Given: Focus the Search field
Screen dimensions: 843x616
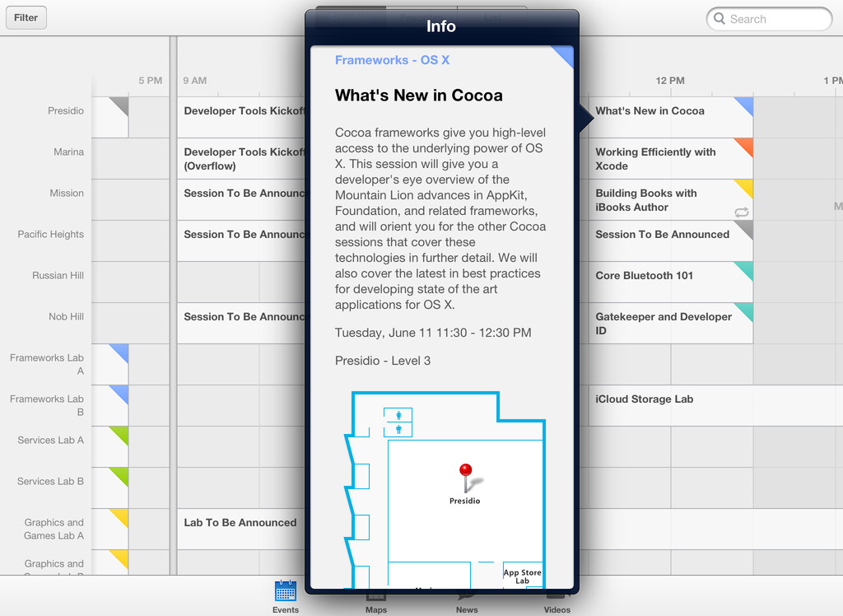Looking at the screenshot, I should pos(770,19).
